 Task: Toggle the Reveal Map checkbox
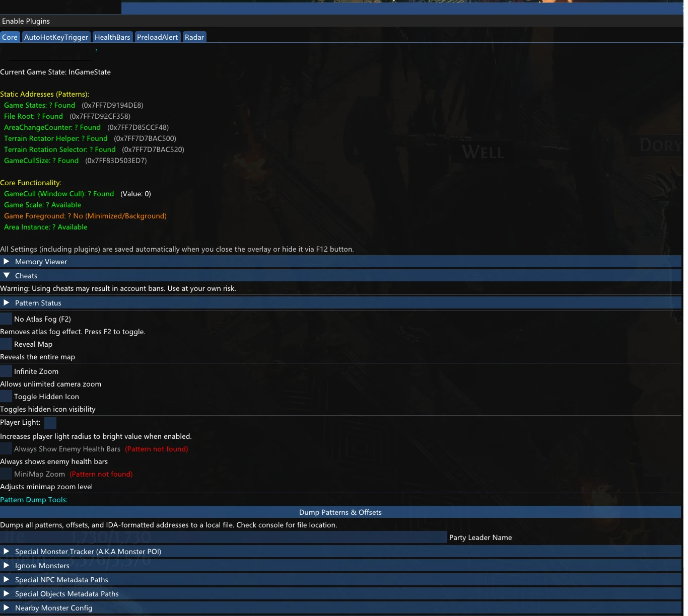(x=6, y=344)
